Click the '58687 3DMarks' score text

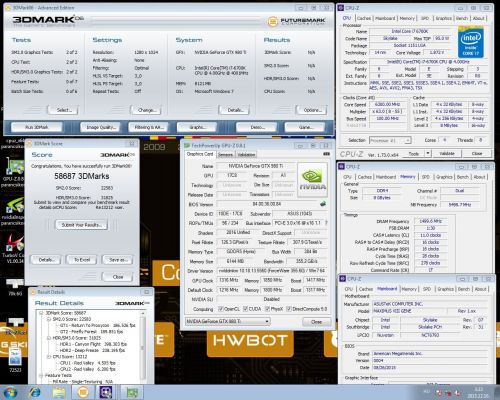[82, 176]
